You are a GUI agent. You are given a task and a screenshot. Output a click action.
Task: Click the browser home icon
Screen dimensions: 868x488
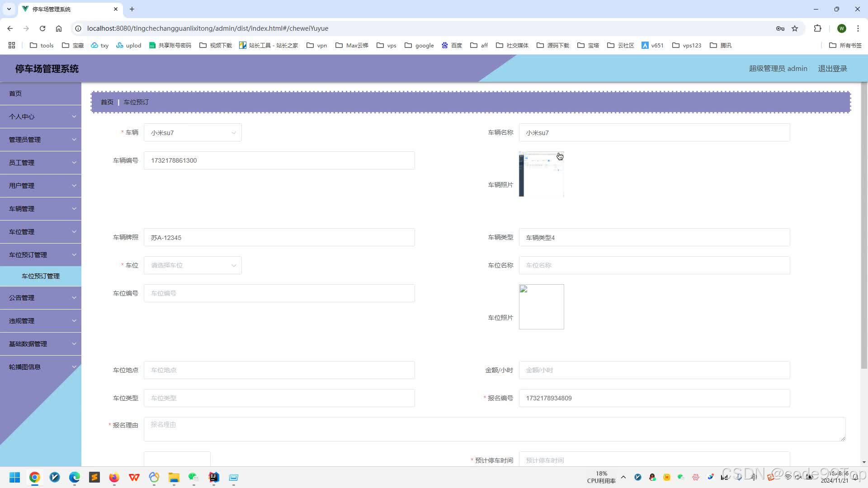tap(59, 28)
